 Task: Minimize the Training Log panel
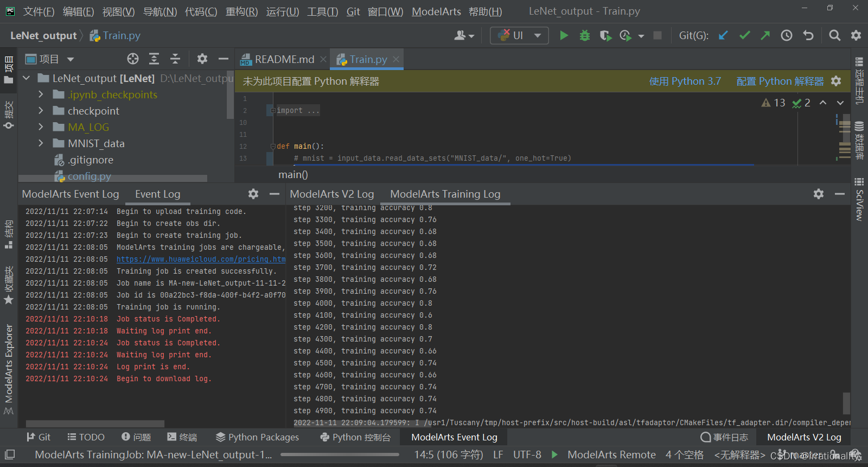click(x=840, y=194)
